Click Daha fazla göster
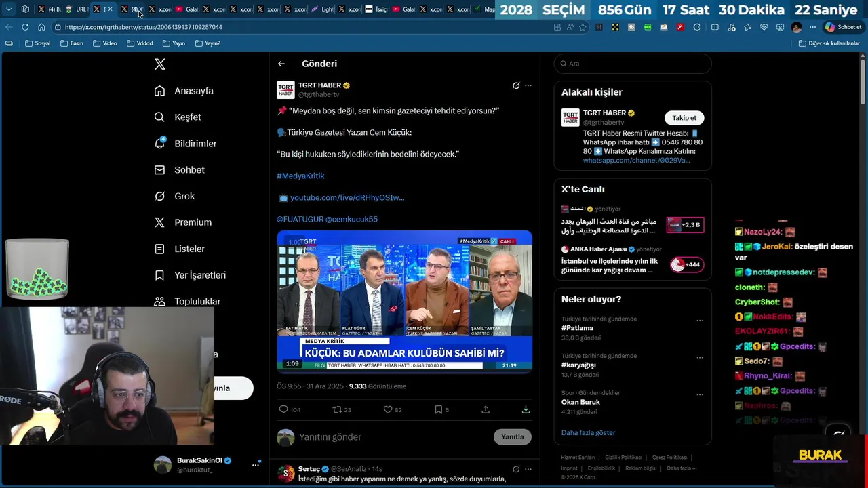 (x=588, y=433)
